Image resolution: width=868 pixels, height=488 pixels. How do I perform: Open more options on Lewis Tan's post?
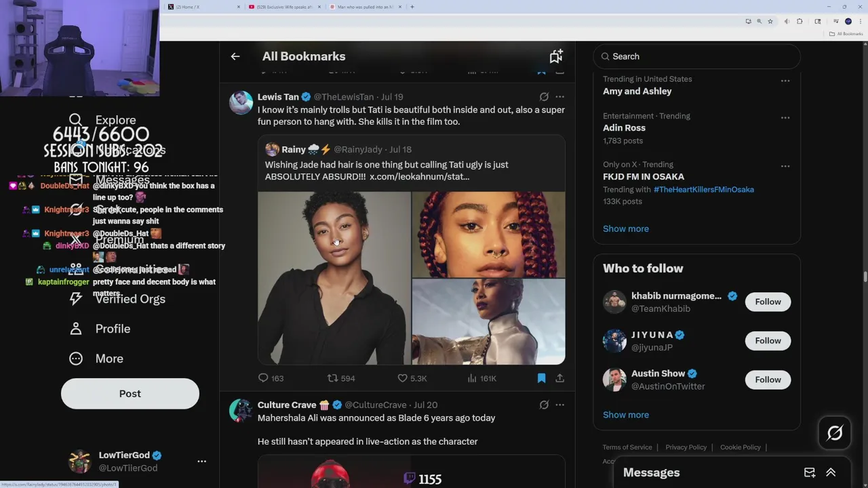coord(559,97)
